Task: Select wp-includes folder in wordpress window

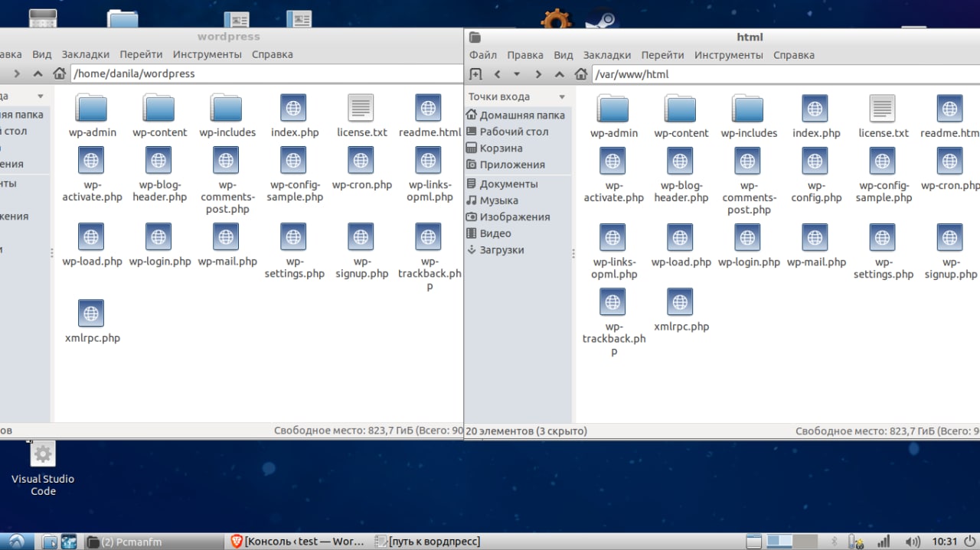Action: (227, 116)
